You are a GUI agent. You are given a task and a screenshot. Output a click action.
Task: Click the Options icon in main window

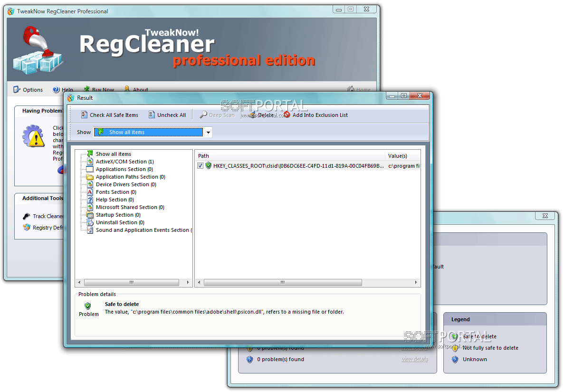(x=17, y=89)
